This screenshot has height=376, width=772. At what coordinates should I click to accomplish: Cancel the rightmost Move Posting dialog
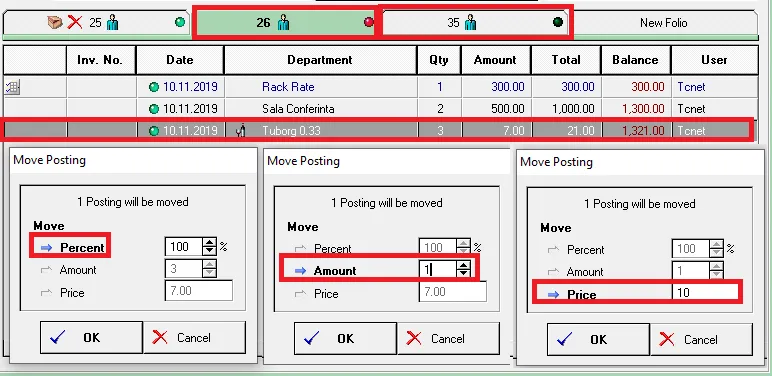click(x=701, y=340)
